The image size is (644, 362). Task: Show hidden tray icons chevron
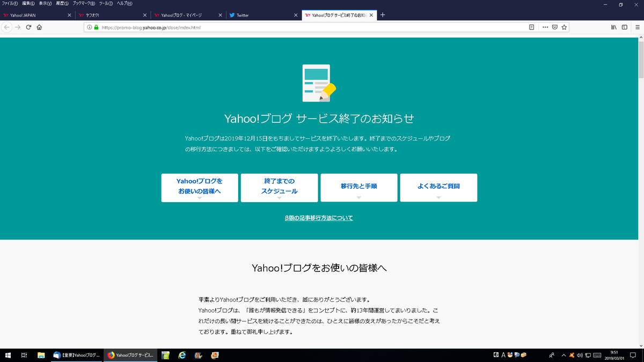(x=563, y=355)
